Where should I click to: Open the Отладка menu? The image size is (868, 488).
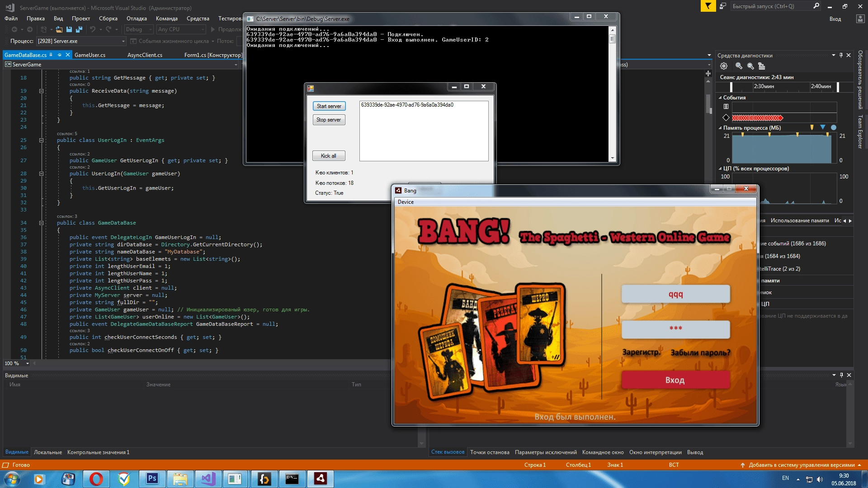click(137, 19)
